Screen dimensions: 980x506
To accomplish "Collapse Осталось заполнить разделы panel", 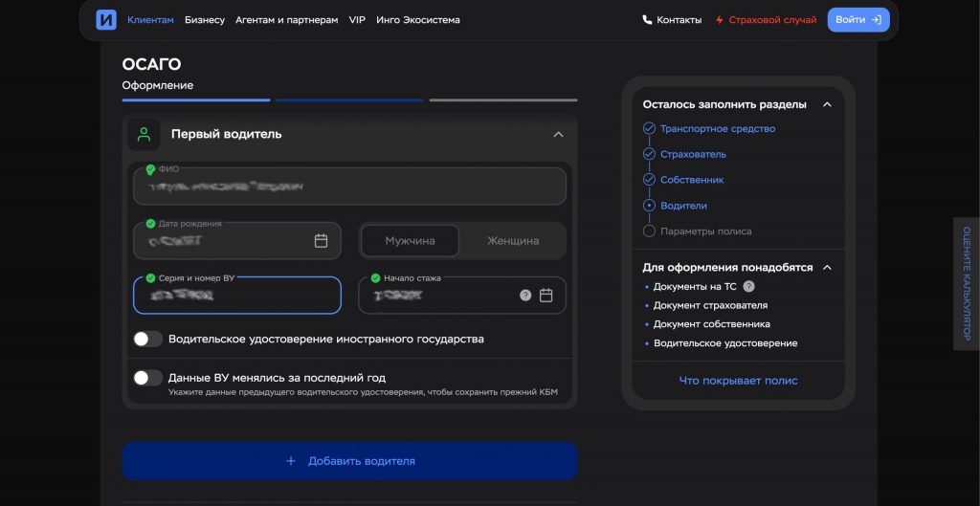I will click(x=827, y=104).
